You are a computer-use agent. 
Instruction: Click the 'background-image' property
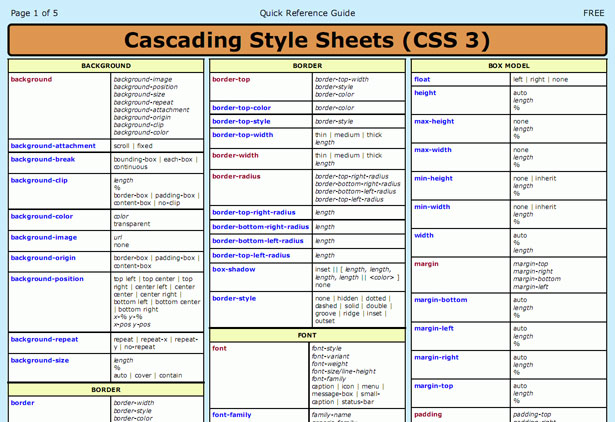click(x=44, y=237)
